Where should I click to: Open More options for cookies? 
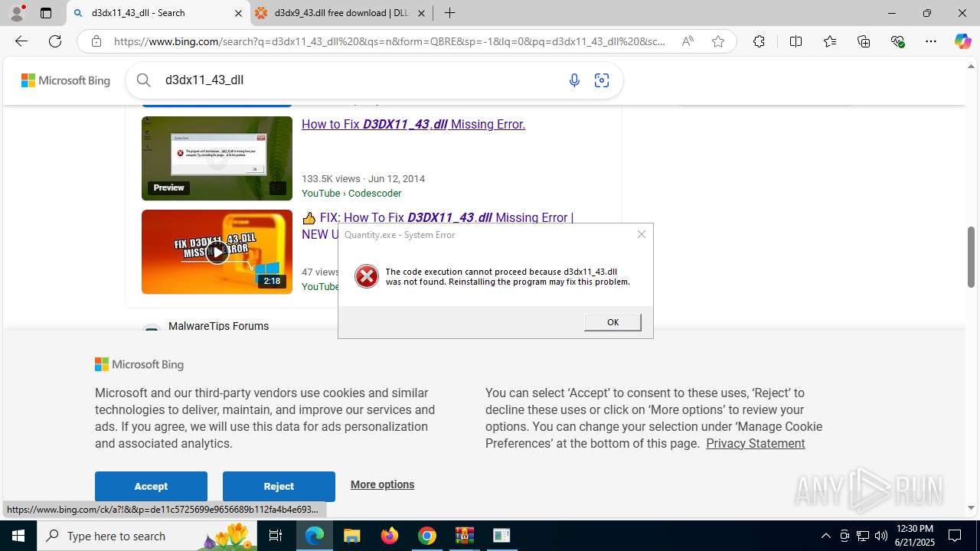(x=382, y=484)
